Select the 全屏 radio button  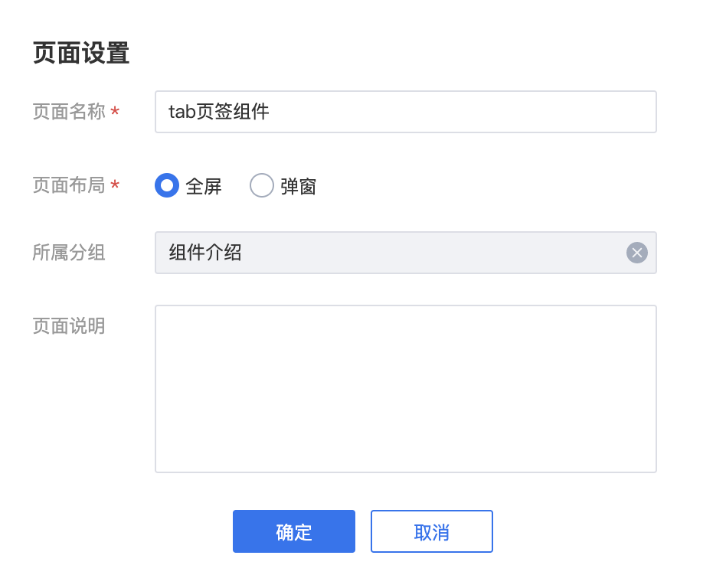click(167, 185)
